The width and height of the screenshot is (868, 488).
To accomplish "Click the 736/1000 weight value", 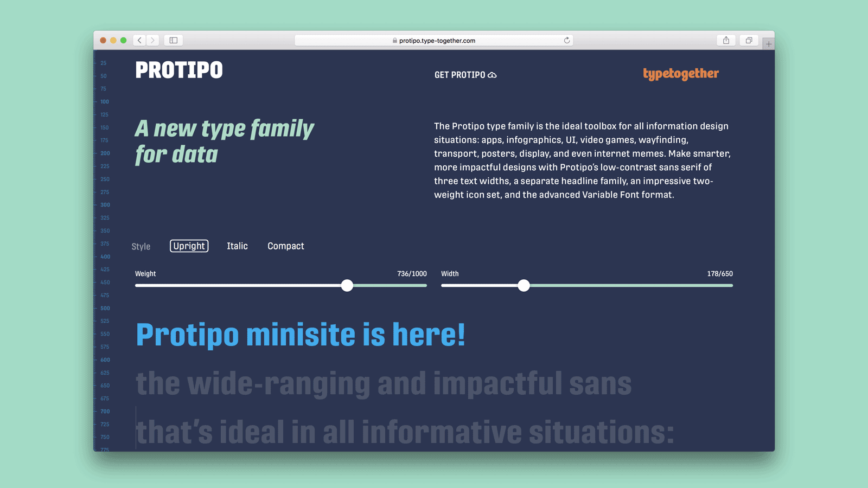I will pyautogui.click(x=412, y=274).
